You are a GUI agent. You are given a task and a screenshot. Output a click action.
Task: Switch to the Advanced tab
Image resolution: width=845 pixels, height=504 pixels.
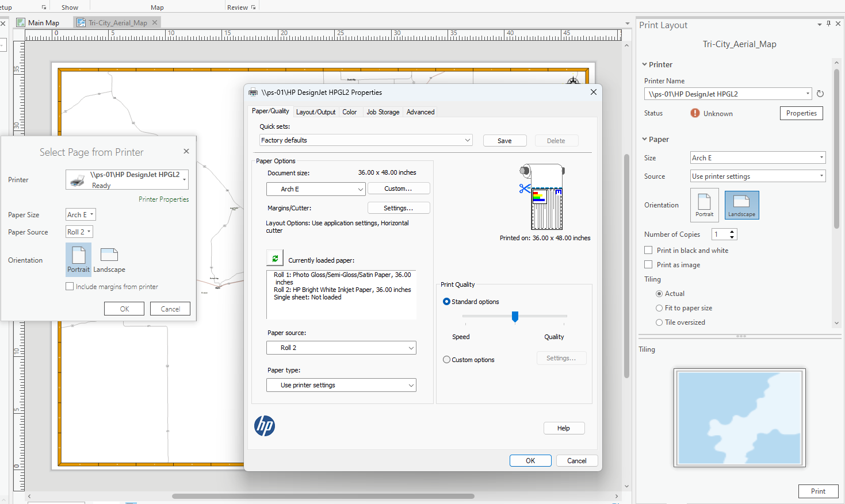[x=420, y=112]
